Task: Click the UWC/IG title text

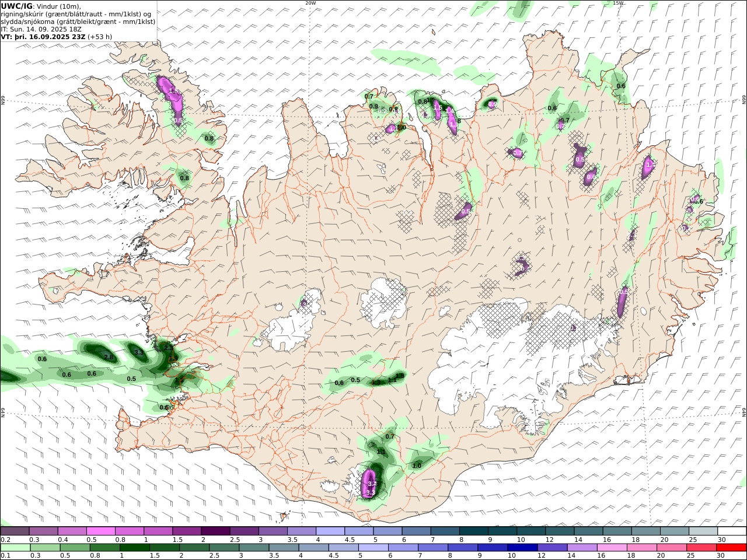Action: (x=16, y=6)
